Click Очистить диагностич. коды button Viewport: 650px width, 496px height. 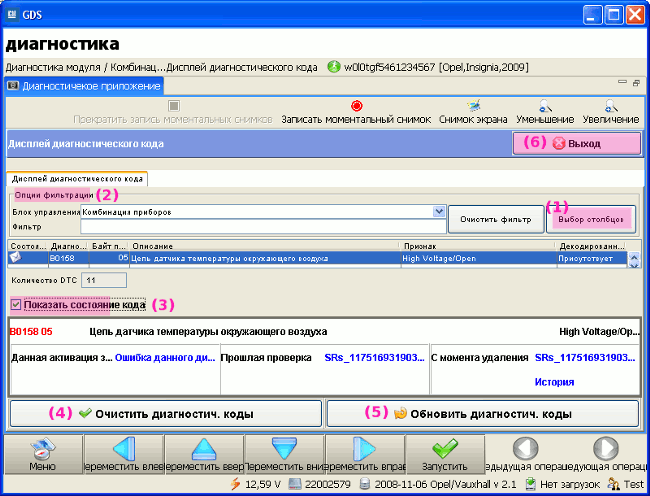[x=166, y=413]
